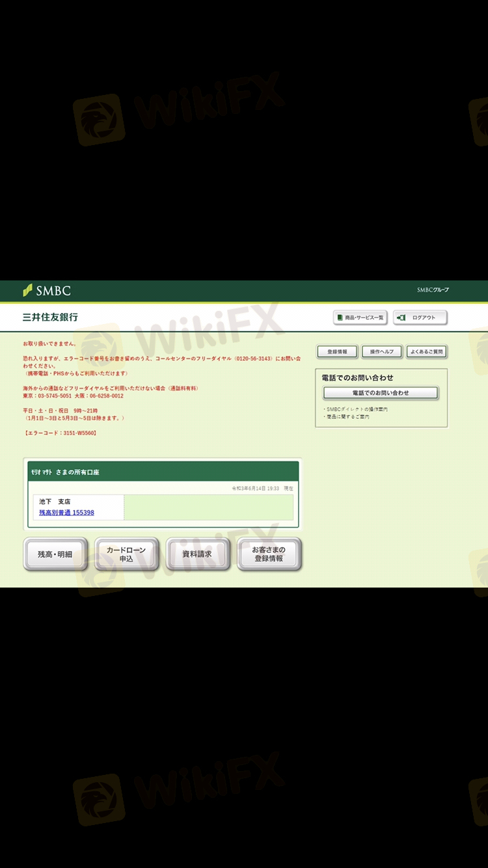
Task: Open the 登録情報 tab button
Action: (337, 352)
